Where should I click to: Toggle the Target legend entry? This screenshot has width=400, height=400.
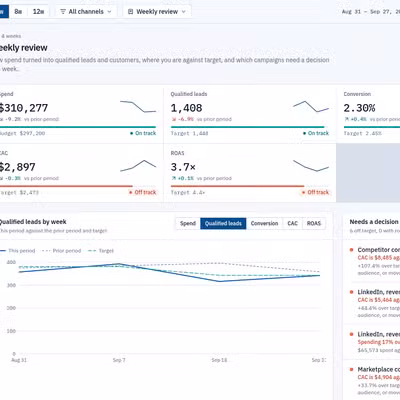point(101,251)
